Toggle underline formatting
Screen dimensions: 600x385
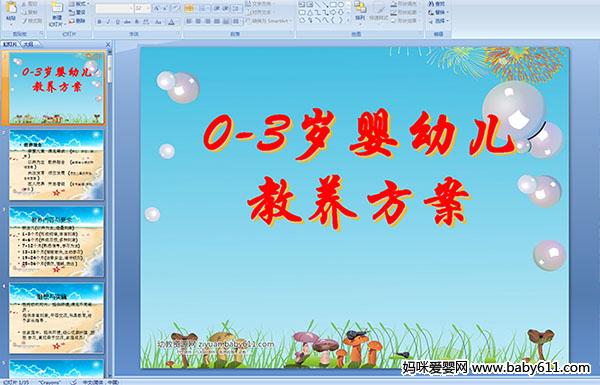coord(117,22)
